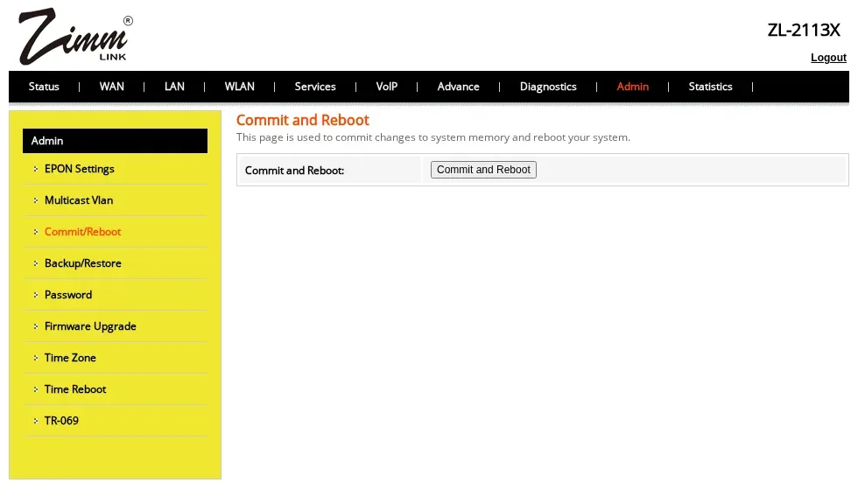Open Firmware Upgrade in sidebar
Viewport: 858px width, 504px height.
point(90,326)
